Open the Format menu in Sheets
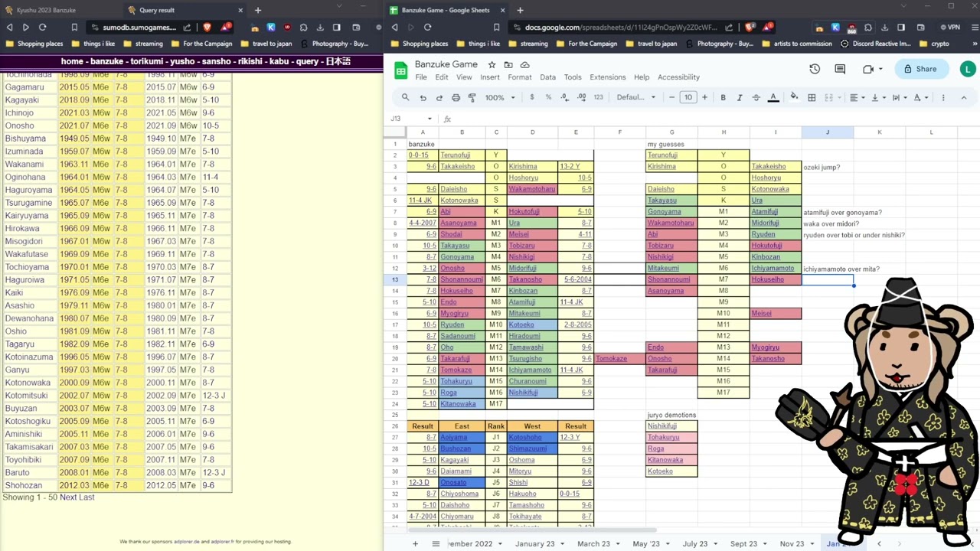Image resolution: width=980 pixels, height=551 pixels. (519, 77)
